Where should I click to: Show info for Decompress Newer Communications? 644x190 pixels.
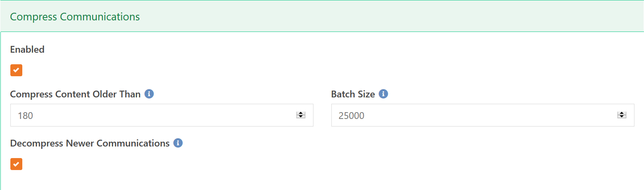(x=178, y=143)
